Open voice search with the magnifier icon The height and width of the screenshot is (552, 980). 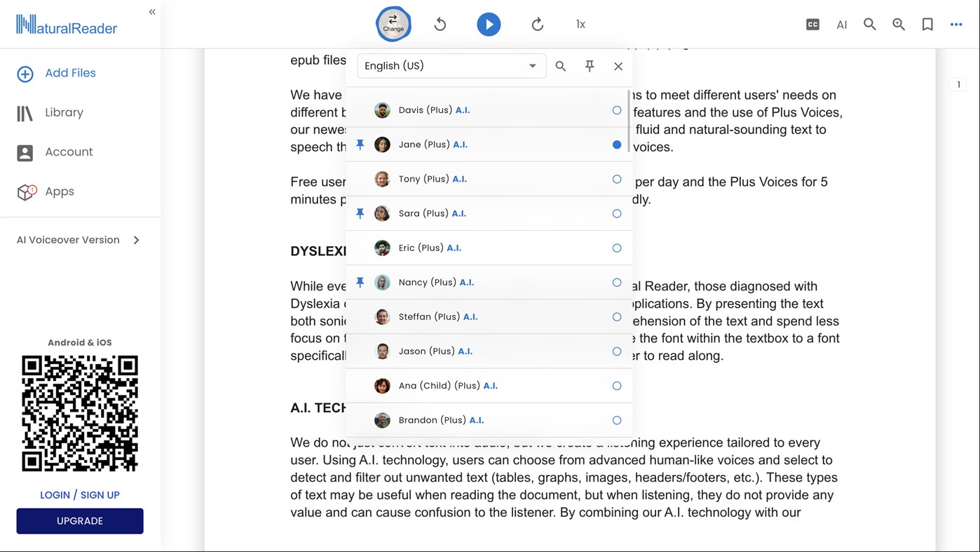coord(560,66)
